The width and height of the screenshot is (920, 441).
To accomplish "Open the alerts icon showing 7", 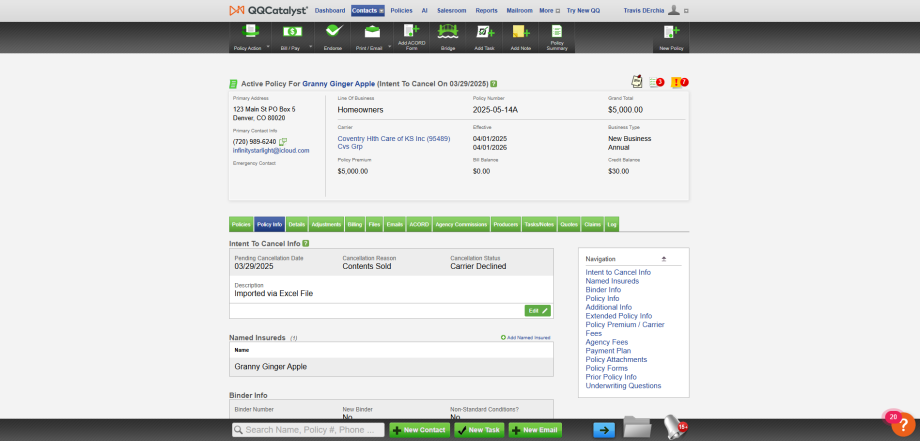I will [679, 82].
